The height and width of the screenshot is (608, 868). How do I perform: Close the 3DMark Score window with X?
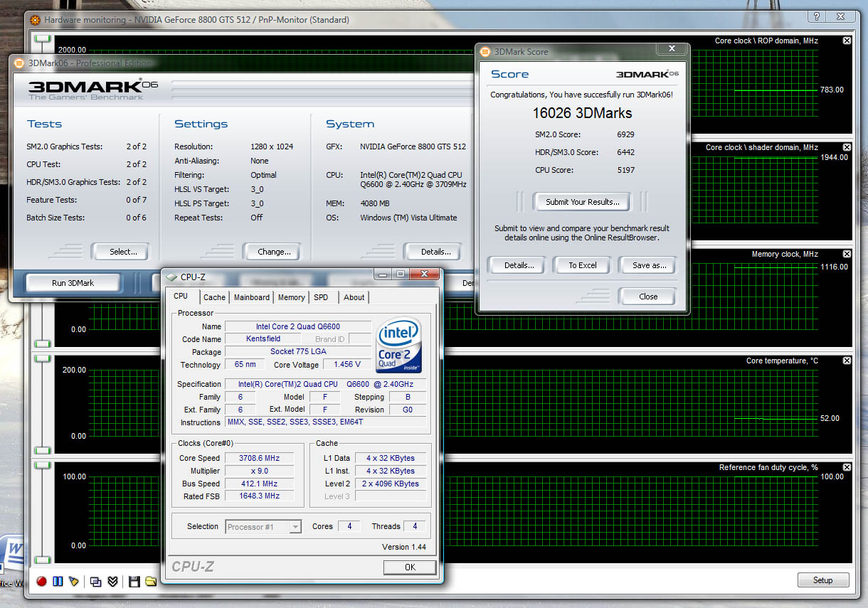[x=671, y=48]
